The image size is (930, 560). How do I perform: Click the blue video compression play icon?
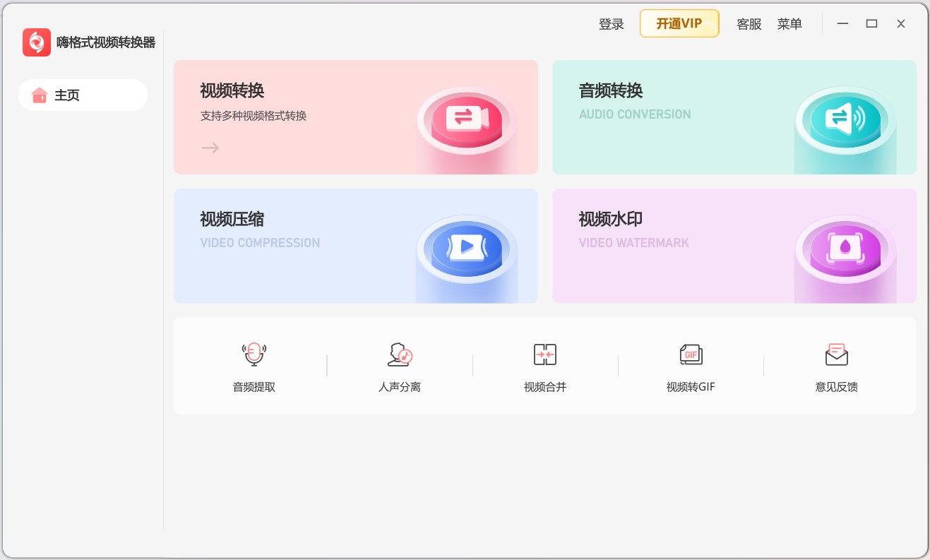coord(466,246)
